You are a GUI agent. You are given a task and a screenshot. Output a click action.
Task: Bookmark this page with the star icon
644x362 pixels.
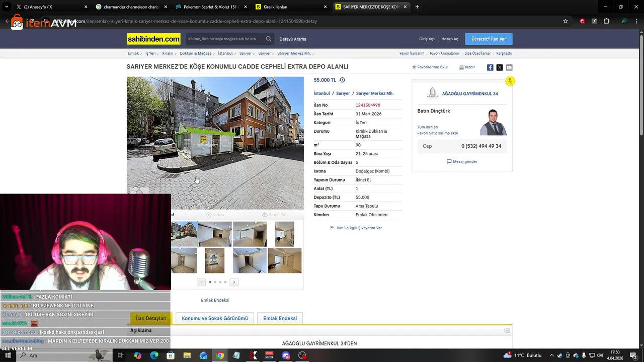(x=566, y=21)
